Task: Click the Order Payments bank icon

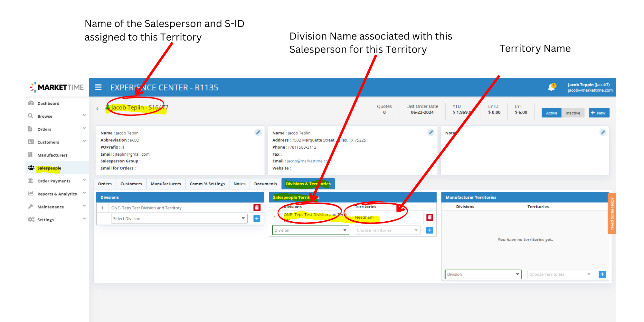Action: click(x=31, y=181)
